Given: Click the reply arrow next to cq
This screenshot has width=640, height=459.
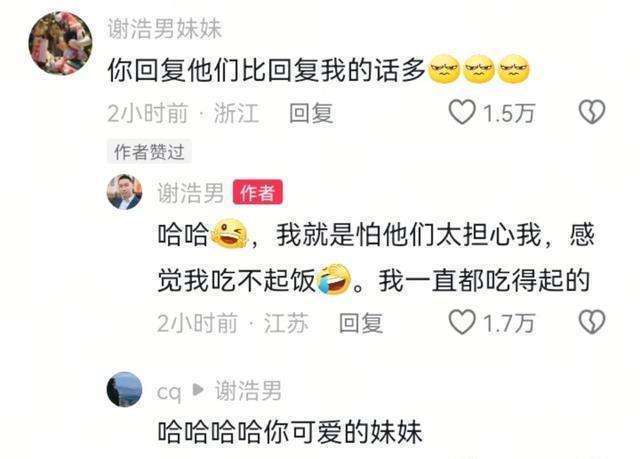Looking at the screenshot, I should [198, 390].
